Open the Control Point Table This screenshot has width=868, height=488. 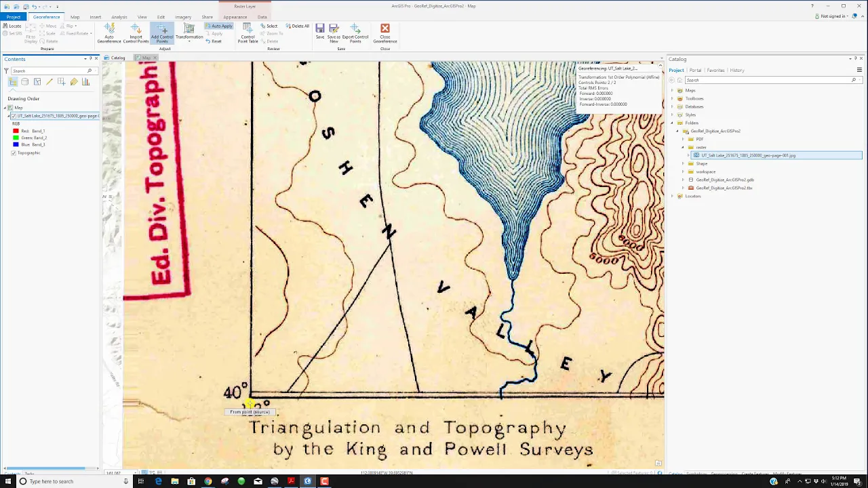248,33
